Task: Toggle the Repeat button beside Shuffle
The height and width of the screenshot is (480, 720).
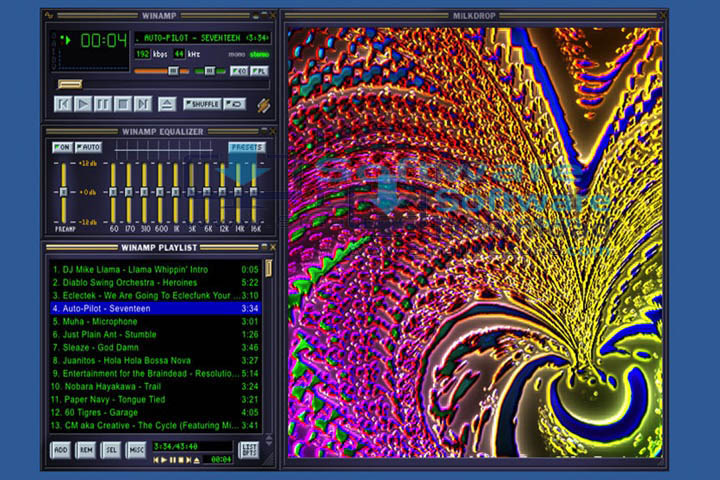Action: (x=235, y=104)
